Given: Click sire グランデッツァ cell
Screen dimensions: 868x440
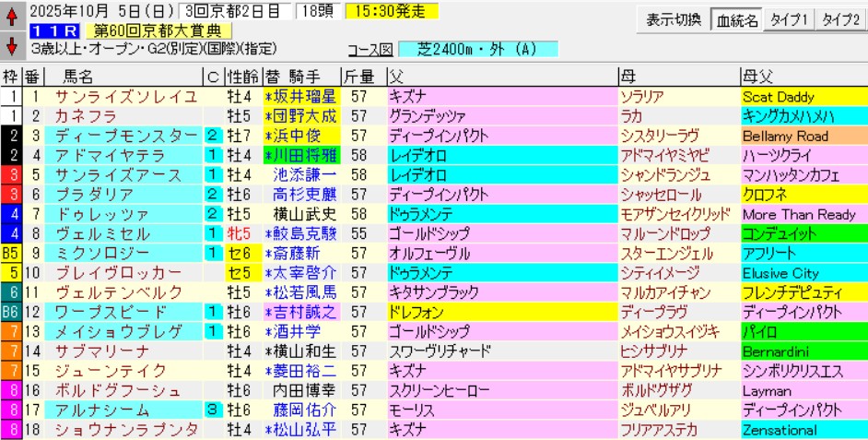Looking at the screenshot, I should 424,116.
